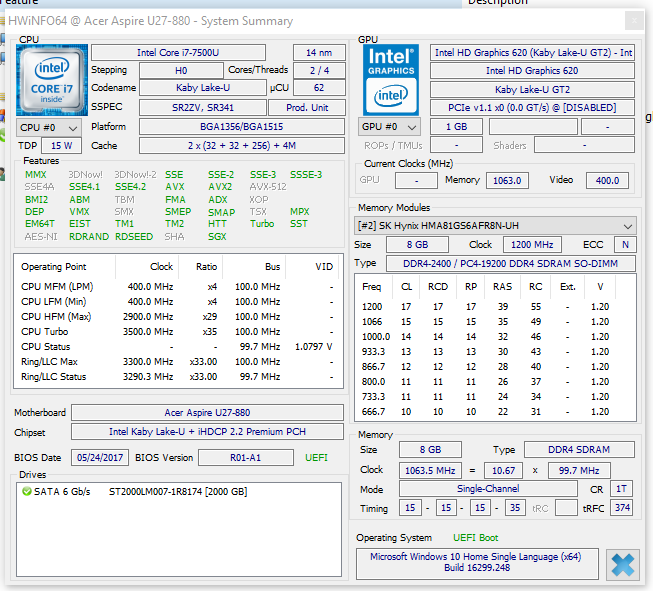Click the CPU HFM (Max) row
Viewport: 653px width, 591px height.
178,317
